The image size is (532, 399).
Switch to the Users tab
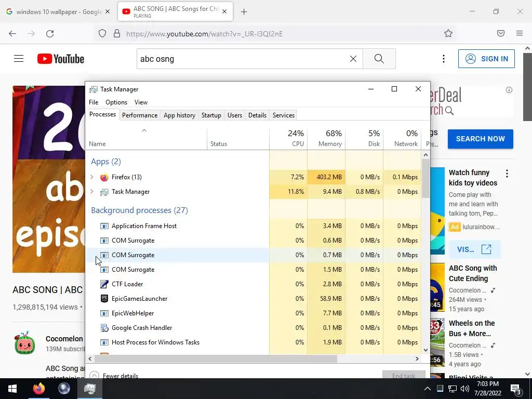[x=235, y=115]
